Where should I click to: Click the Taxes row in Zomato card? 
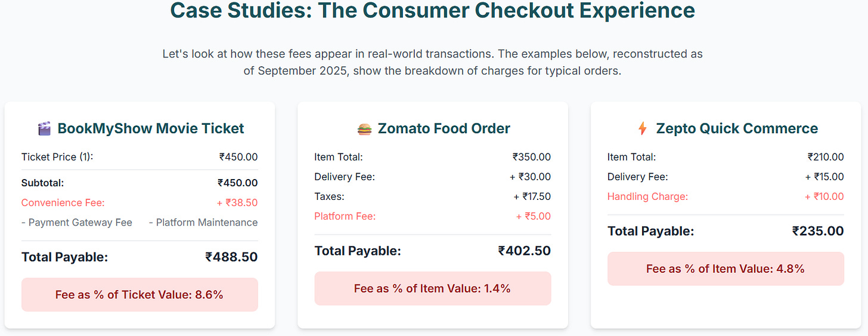433,196
